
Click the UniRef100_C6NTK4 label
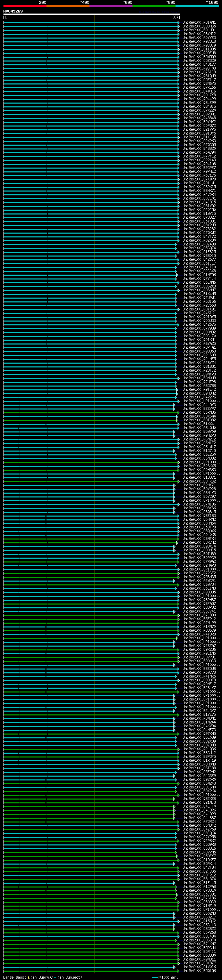click(199, 539)
